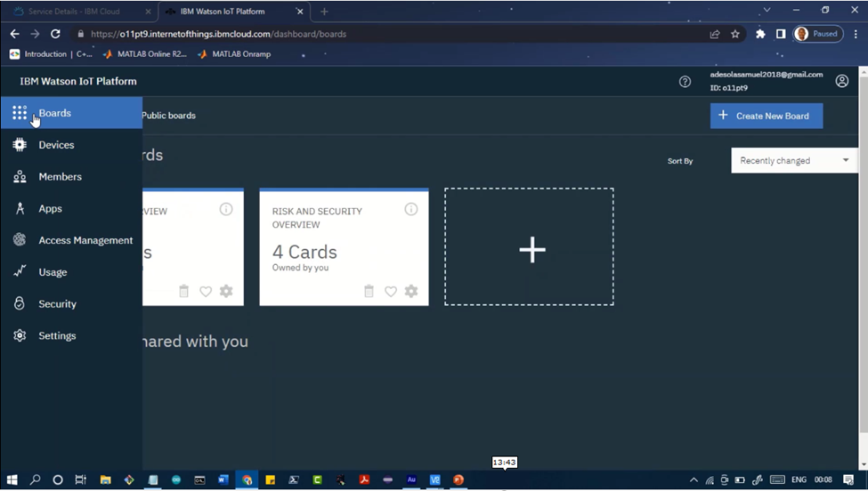Image resolution: width=868 pixels, height=491 pixels.
Task: Open the Chrome three-dot menu
Action: 856,35
